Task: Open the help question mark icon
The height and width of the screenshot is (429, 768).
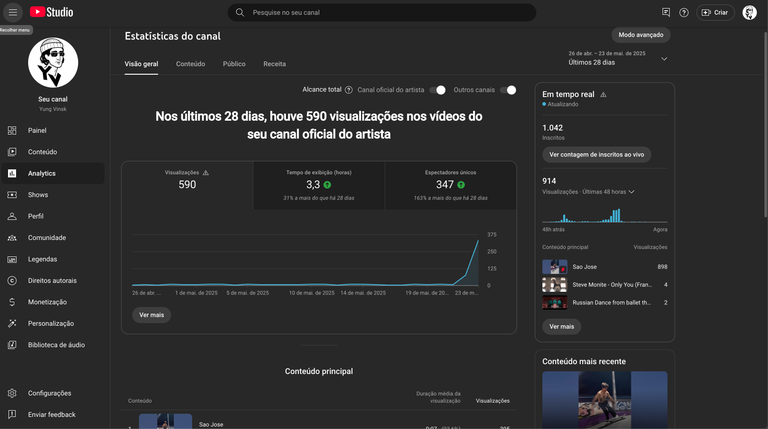Action: [x=684, y=12]
